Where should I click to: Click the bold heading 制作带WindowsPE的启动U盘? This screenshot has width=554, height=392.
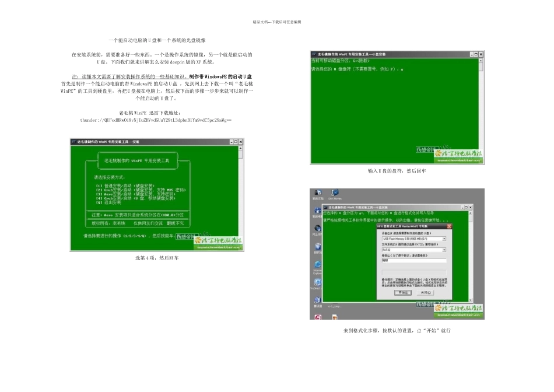pyautogui.click(x=220, y=76)
